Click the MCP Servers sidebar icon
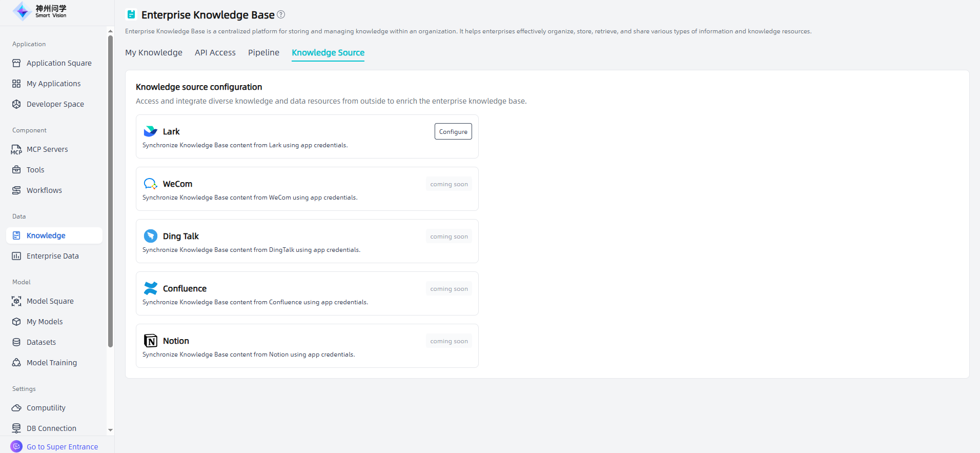This screenshot has height=453, width=980. (x=16, y=149)
